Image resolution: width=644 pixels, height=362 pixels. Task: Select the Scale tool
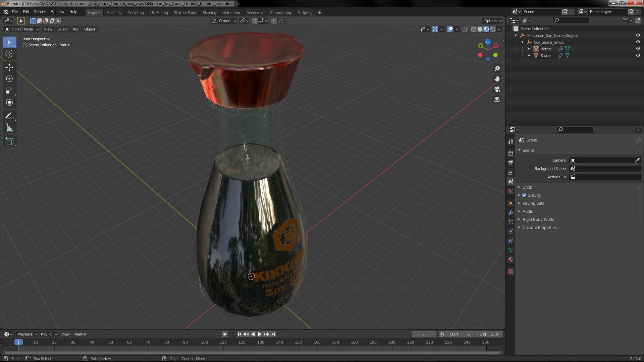[9, 90]
